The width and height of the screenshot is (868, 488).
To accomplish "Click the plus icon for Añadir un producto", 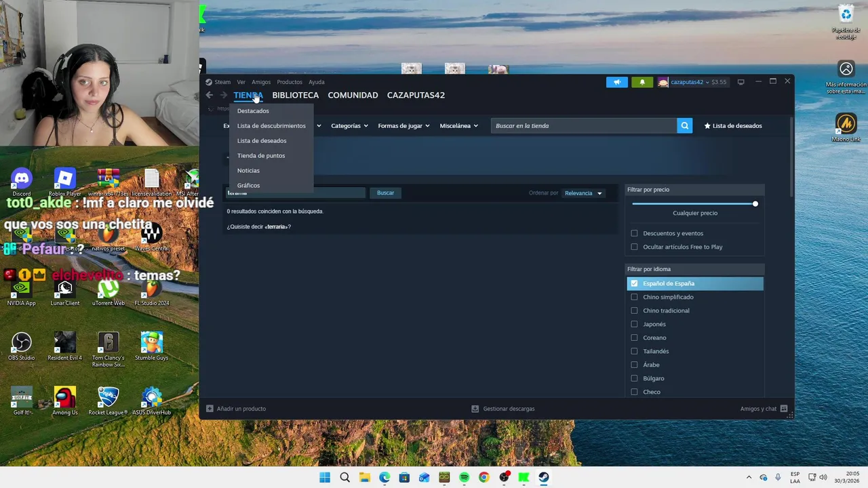I will 210,409.
